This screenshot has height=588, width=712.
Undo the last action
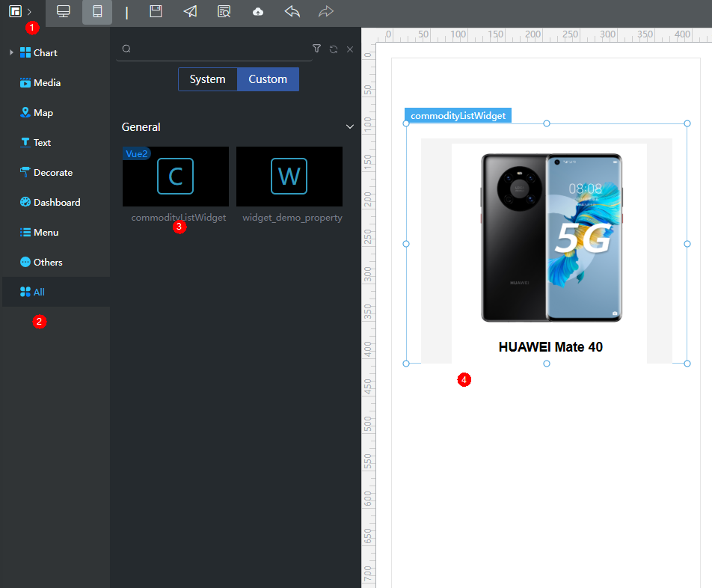tap(292, 11)
